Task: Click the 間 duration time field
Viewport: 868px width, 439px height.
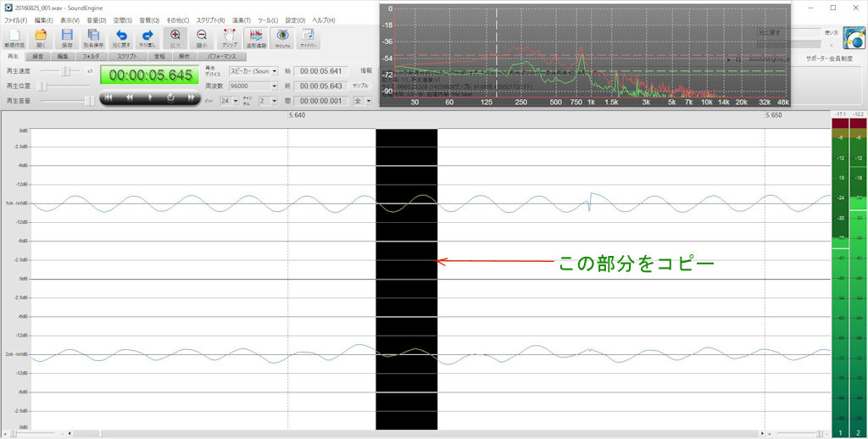Action: tap(321, 101)
